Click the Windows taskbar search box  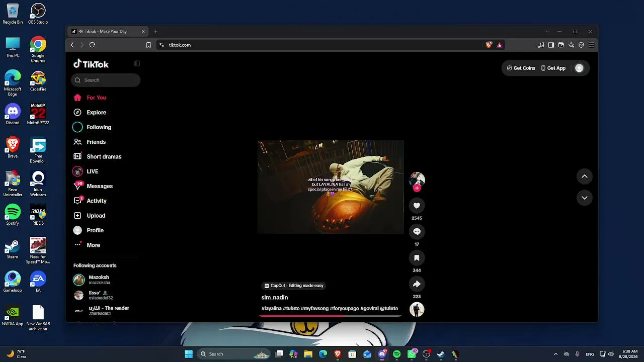pyautogui.click(x=233, y=354)
